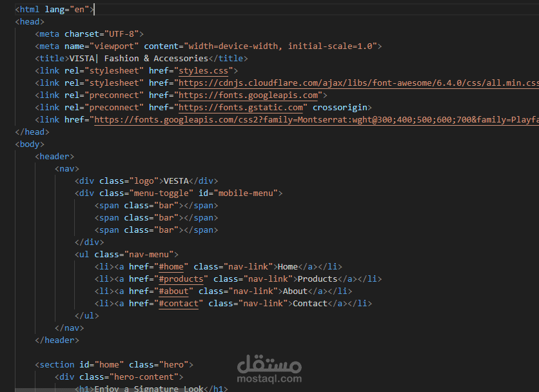Screen dimensions: 539x392
Task: Click the opening <header> tag
Action: pos(55,157)
